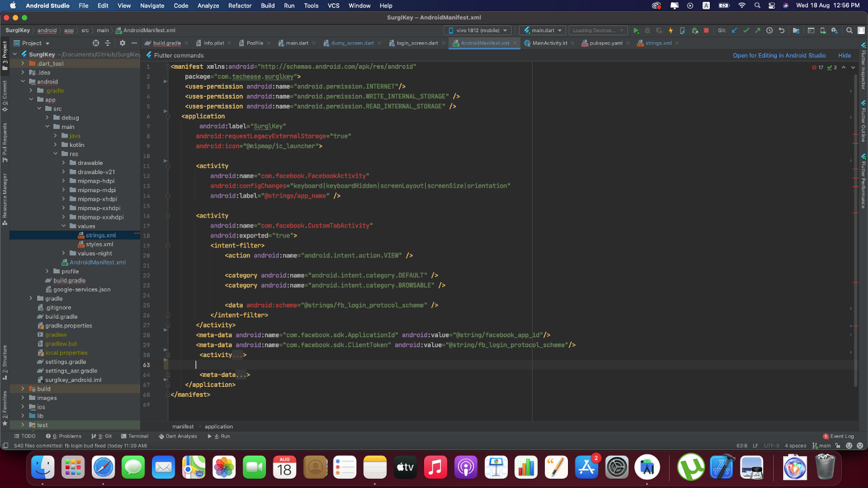The width and height of the screenshot is (868, 488).
Task: Toggle tool window bars at bottom-left corner
Action: [x=5, y=445]
